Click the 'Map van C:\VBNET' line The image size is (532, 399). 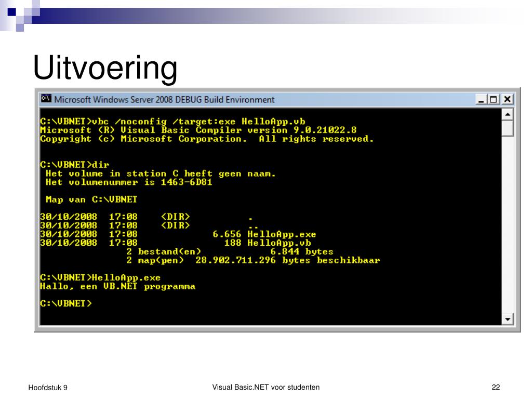[x=91, y=199]
